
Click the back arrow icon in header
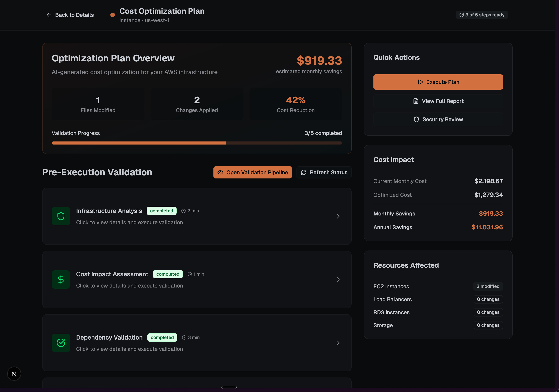click(x=49, y=15)
